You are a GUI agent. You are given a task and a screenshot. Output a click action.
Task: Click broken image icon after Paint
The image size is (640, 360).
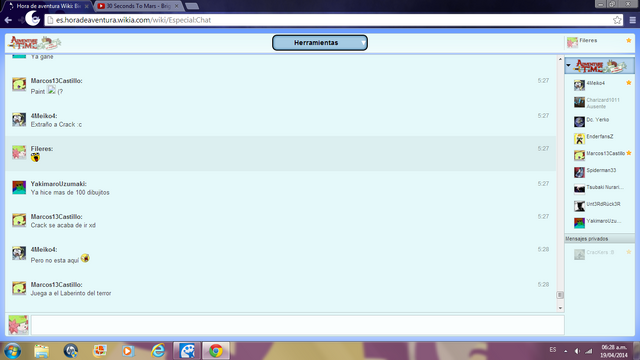[x=51, y=90]
